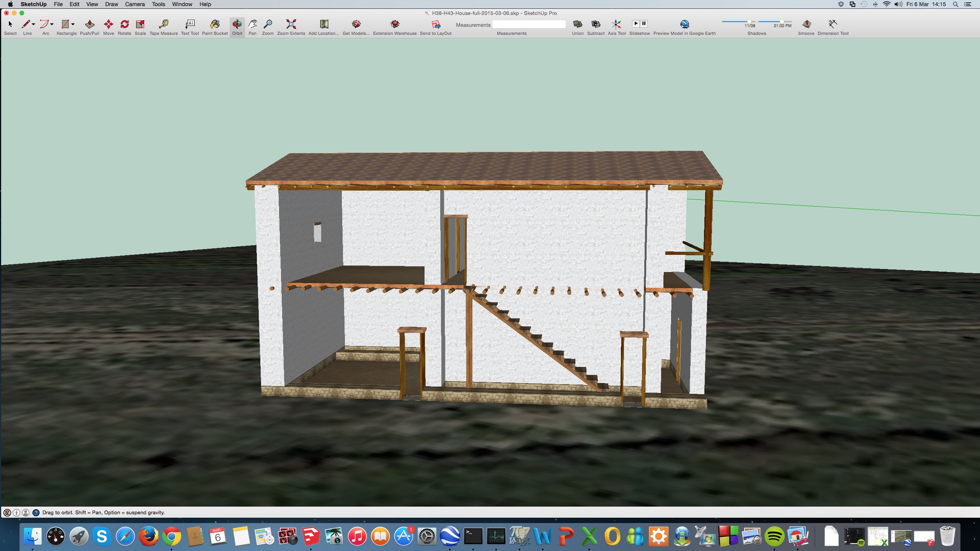Click the Zoom Extents icon
Screen dimensions: 980x551
[291, 24]
